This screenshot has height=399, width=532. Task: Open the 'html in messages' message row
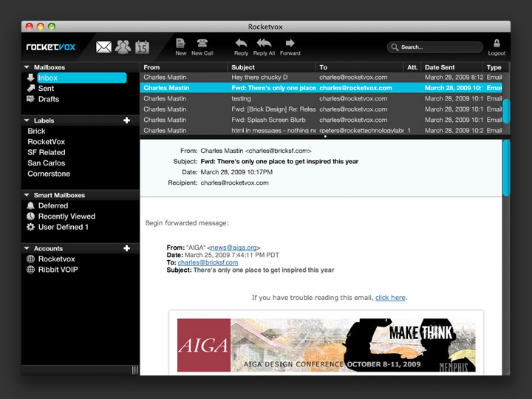[x=321, y=130]
